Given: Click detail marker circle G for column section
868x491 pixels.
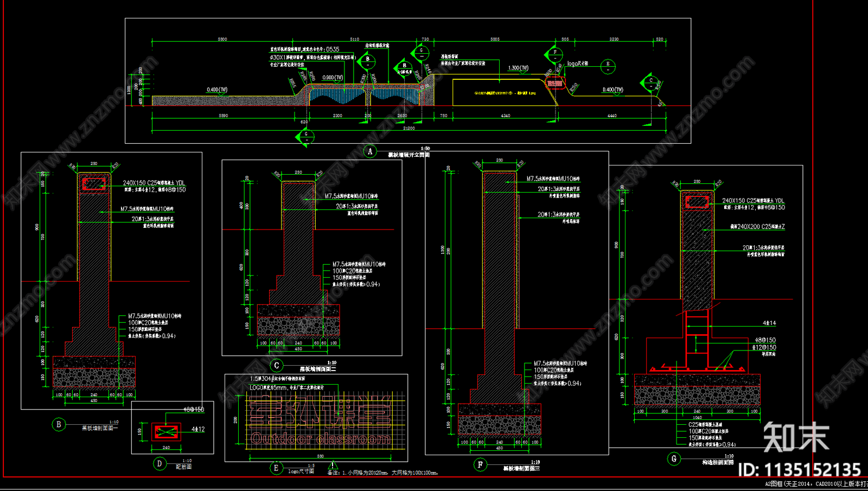Looking at the screenshot, I should 674,458.
